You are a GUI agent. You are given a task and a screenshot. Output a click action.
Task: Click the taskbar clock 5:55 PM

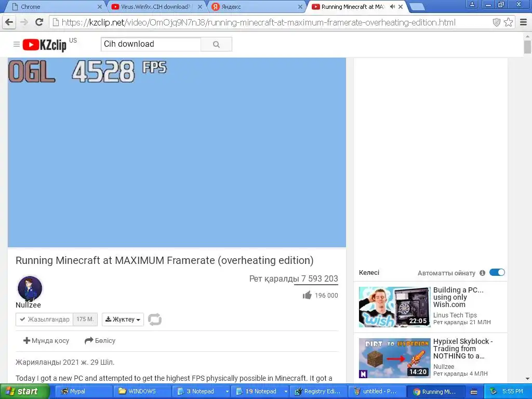[x=513, y=391]
